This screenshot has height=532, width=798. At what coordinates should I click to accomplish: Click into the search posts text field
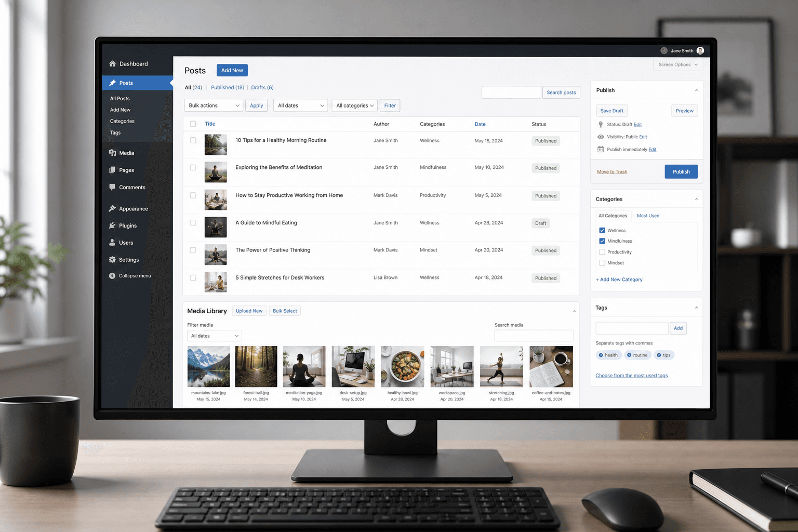(511, 92)
